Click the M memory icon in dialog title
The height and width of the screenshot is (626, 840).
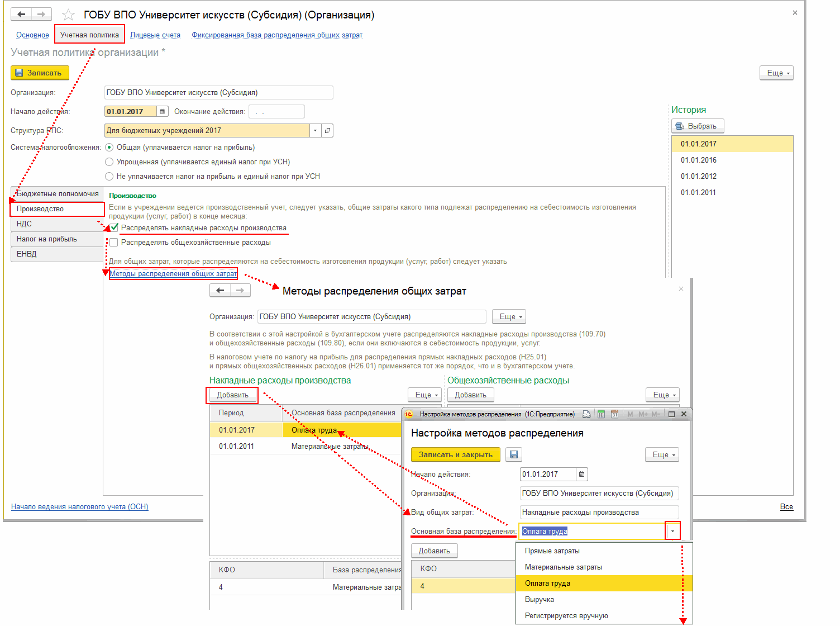coord(630,414)
